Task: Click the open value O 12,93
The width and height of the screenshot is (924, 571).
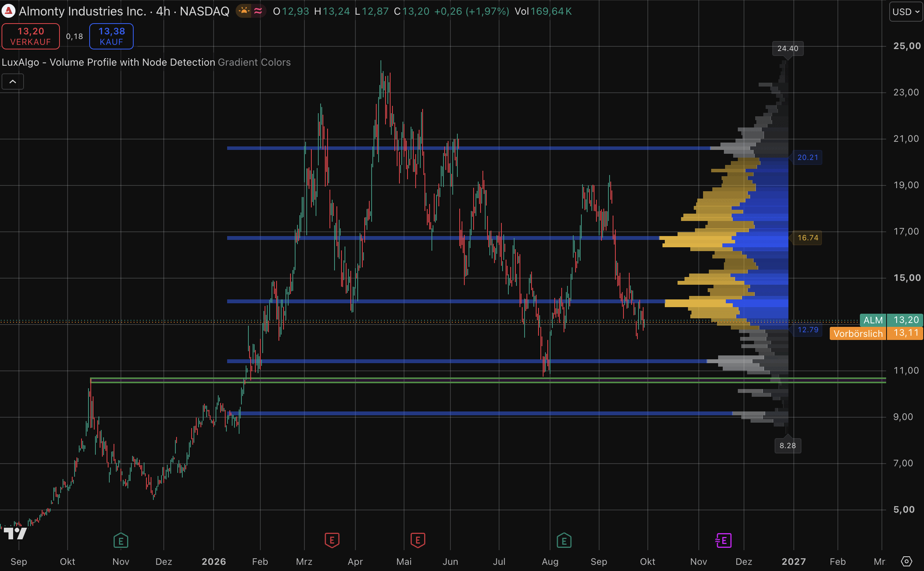Action: coord(291,11)
